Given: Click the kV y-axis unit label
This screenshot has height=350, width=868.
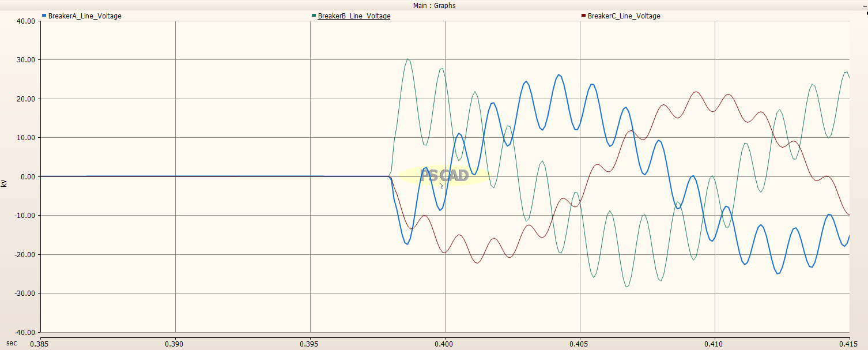Looking at the screenshot, I should [x=5, y=183].
